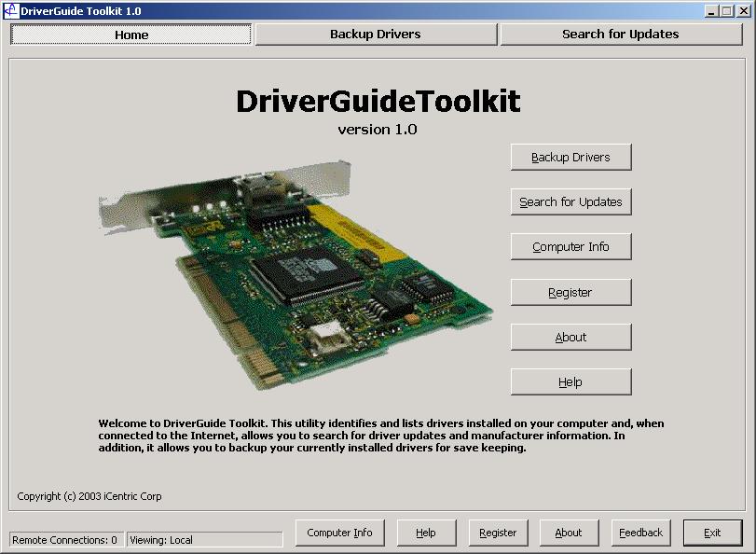756x554 pixels.
Task: Click the About button in the center list
Action: 570,337
